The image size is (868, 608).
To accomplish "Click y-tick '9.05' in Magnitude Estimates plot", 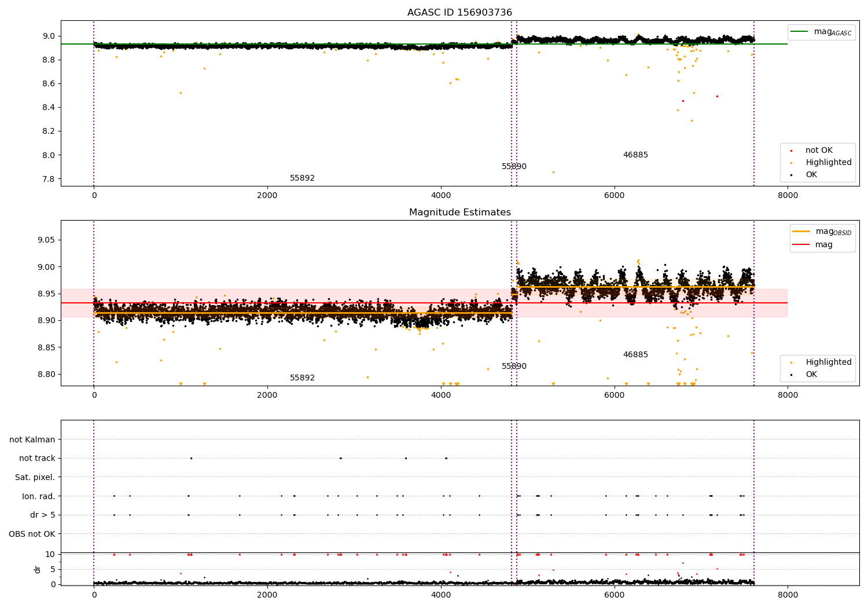I will 46,240.
